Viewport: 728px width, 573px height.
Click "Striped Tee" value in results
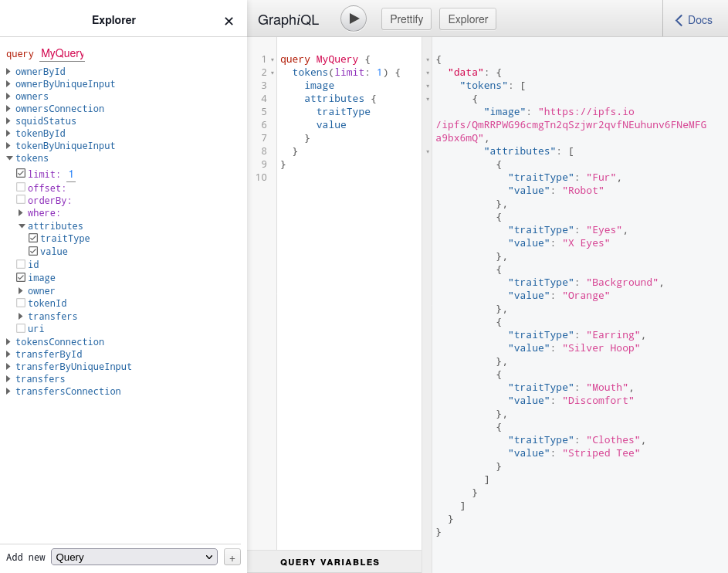[x=601, y=453]
